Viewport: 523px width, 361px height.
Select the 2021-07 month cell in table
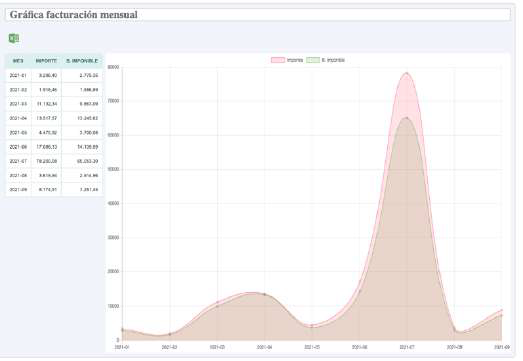click(x=18, y=161)
